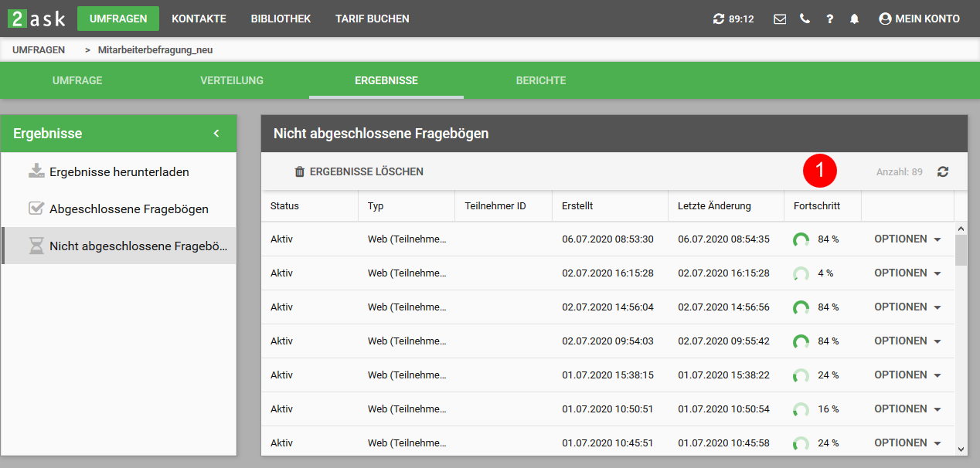Click Letzte Änderung cell 02.07.2020 16:15:28
The height and width of the screenshot is (468, 980).
point(724,273)
